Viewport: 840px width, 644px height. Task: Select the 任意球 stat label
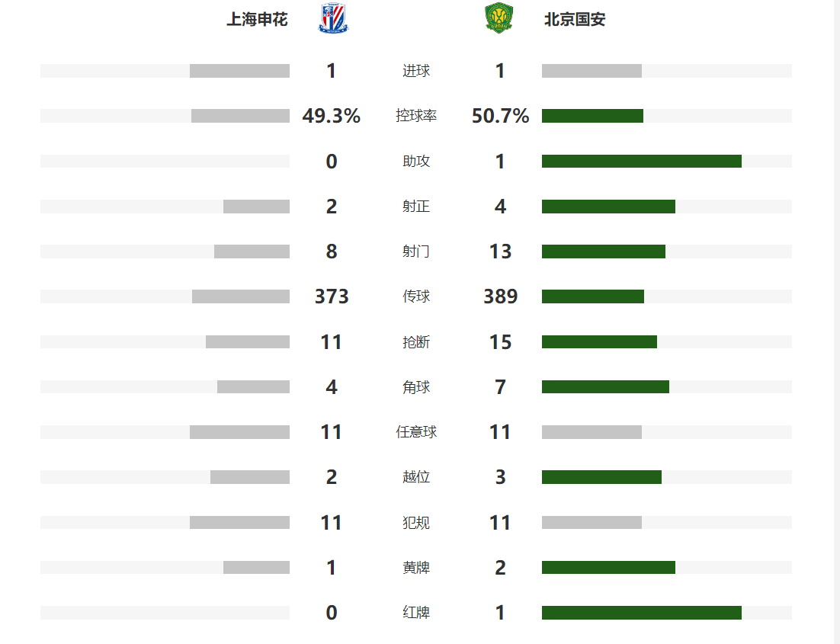[416, 432]
